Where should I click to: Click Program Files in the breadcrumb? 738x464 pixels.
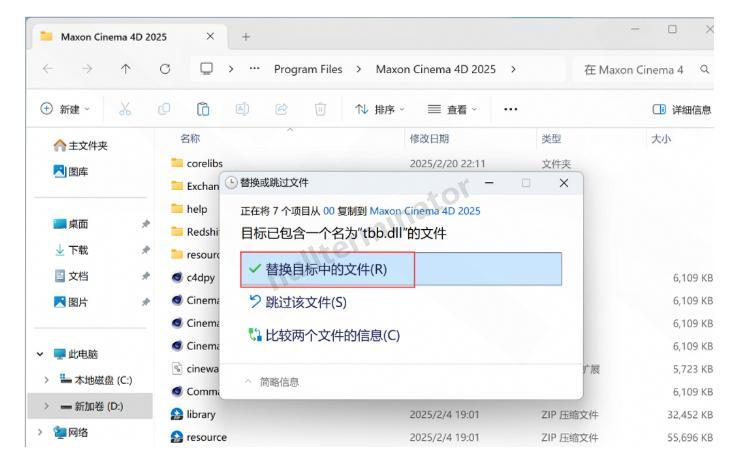(308, 69)
